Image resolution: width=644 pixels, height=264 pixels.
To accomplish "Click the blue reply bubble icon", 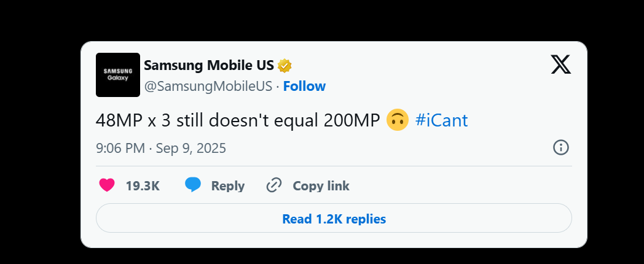I will [193, 185].
